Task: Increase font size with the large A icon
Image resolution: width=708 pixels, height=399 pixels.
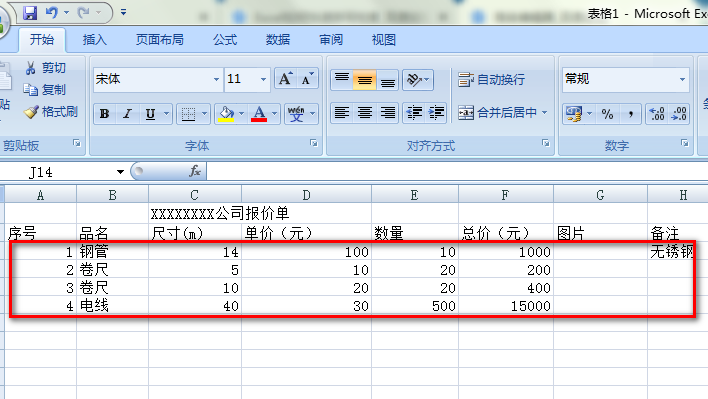Action: [x=285, y=79]
